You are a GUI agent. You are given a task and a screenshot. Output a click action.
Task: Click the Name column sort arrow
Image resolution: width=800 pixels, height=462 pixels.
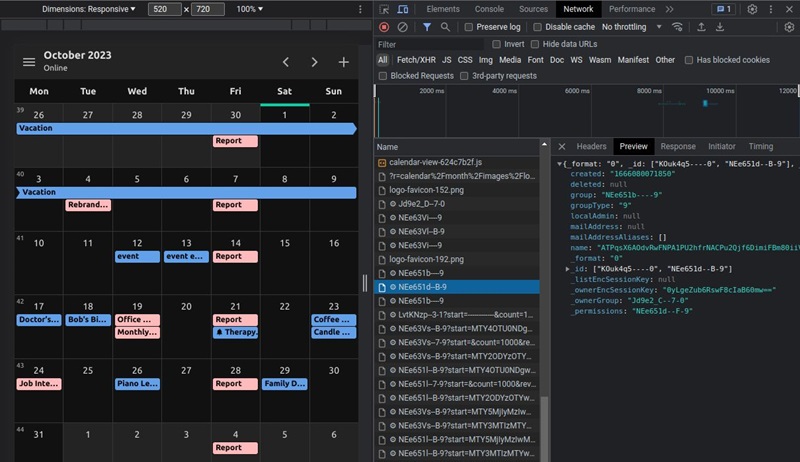point(544,145)
